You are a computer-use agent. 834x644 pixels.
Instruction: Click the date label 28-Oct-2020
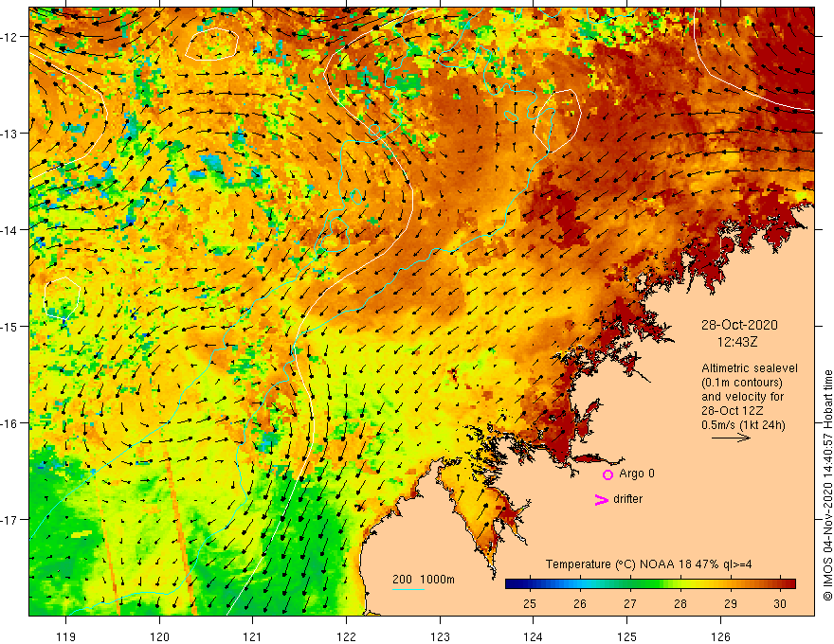(739, 325)
